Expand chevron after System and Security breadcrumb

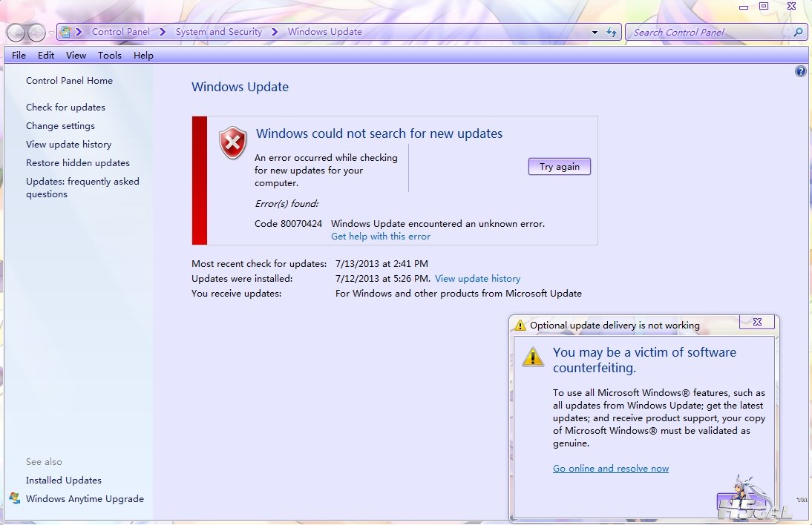coord(275,32)
